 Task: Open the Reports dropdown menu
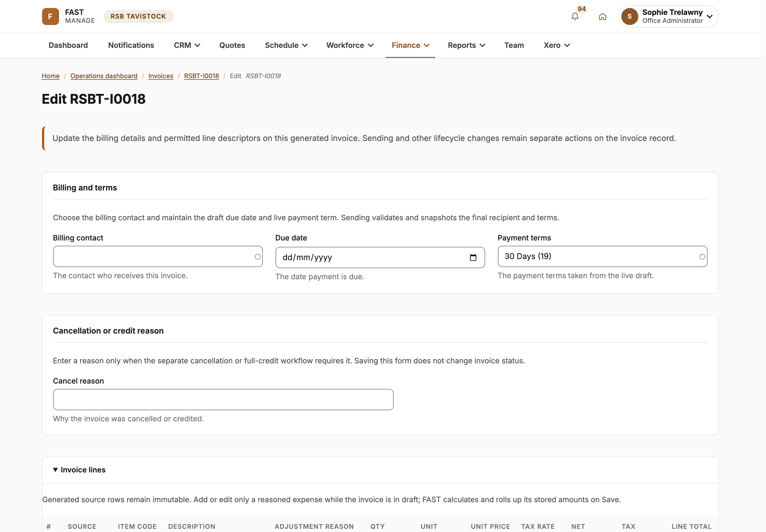click(x=466, y=45)
